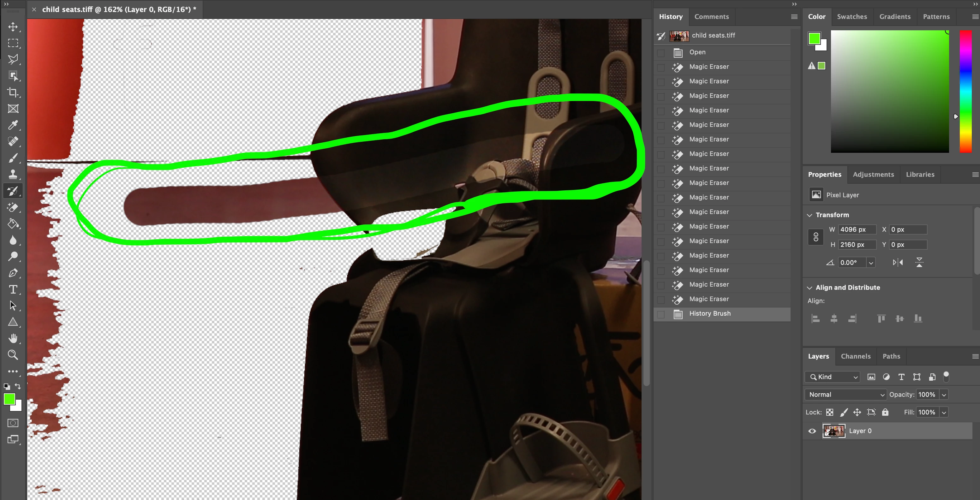Viewport: 980px width, 500px height.
Task: Set history brush source to Open state
Action: point(661,52)
